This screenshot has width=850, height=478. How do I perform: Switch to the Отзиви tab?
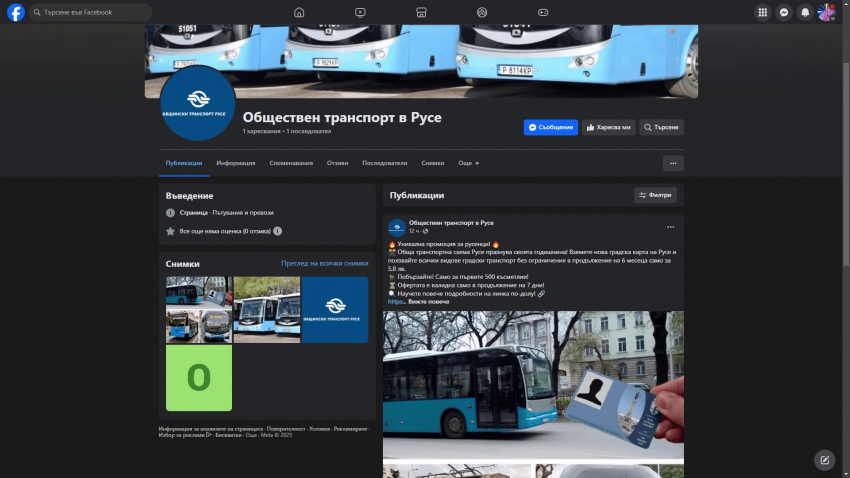pyautogui.click(x=337, y=163)
